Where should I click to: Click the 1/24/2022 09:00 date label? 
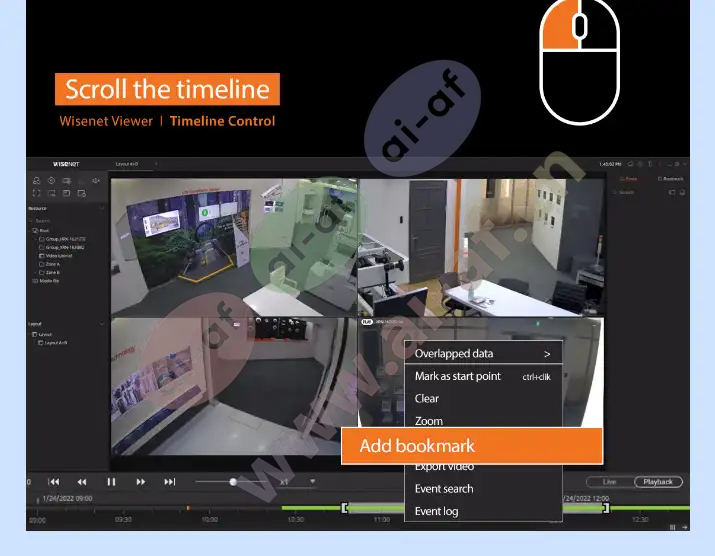pos(67,499)
